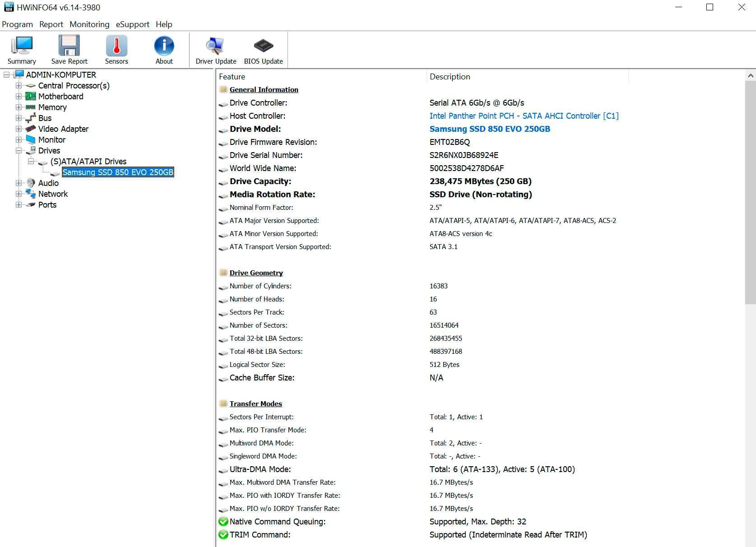Select the Ports tree item label
This screenshot has height=547, width=756.
coord(47,204)
